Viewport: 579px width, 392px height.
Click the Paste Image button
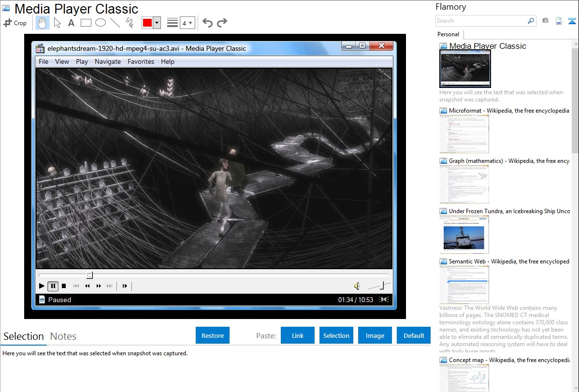pos(375,335)
